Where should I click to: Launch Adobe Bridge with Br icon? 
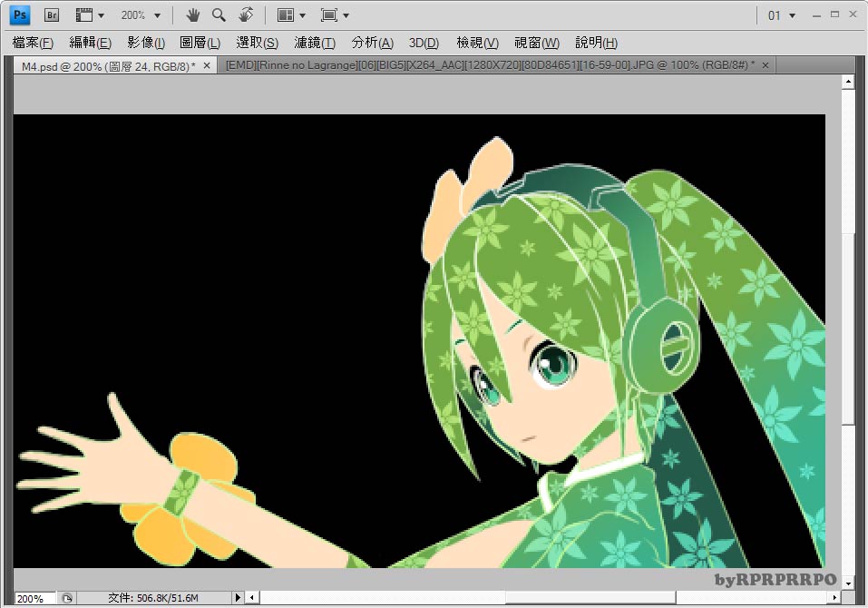click(x=52, y=15)
